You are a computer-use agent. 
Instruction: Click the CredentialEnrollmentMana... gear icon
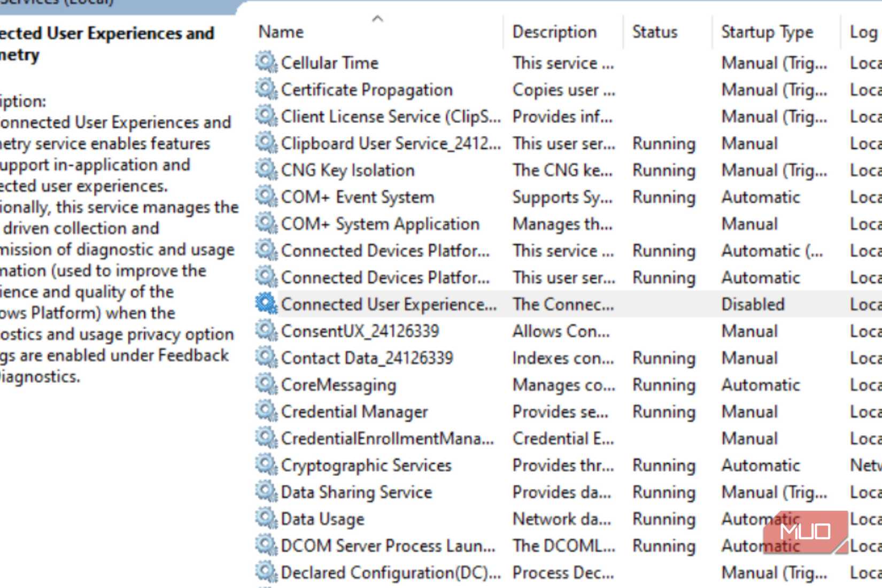point(266,438)
